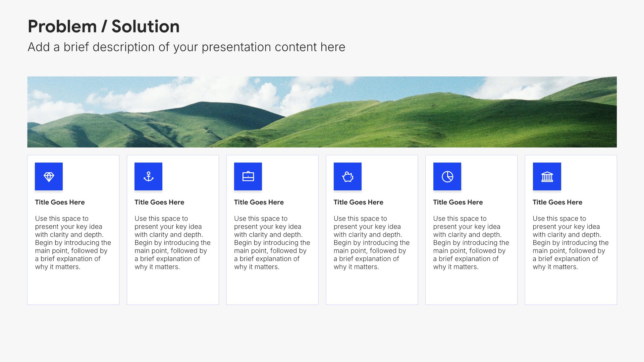Select body paragraph in the pie chart card
This screenshot has height=362, width=644.
pyautogui.click(x=471, y=243)
